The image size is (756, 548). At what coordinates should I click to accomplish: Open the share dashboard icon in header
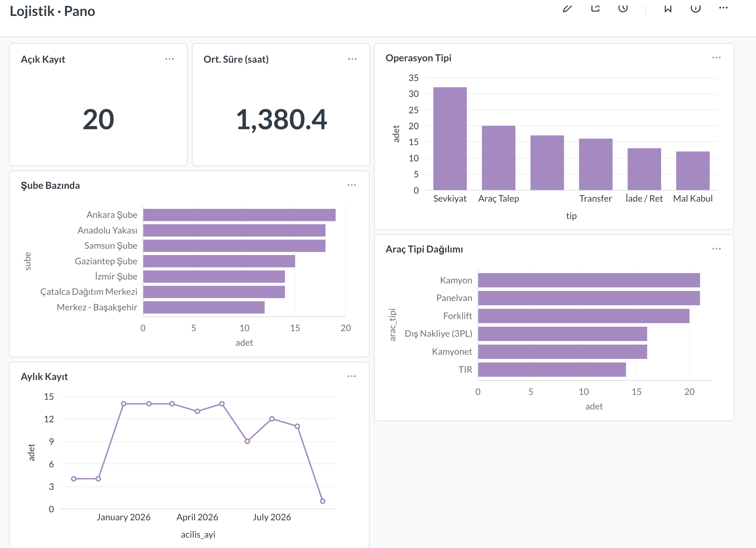pyautogui.click(x=595, y=8)
